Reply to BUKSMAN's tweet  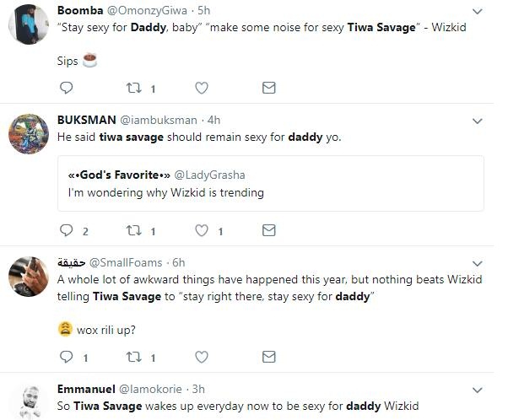point(68,230)
